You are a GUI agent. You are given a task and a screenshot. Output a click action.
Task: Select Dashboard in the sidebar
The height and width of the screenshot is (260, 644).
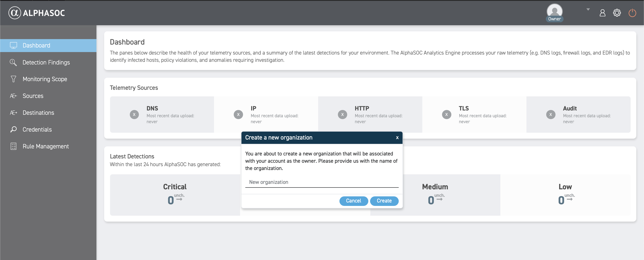pyautogui.click(x=36, y=45)
